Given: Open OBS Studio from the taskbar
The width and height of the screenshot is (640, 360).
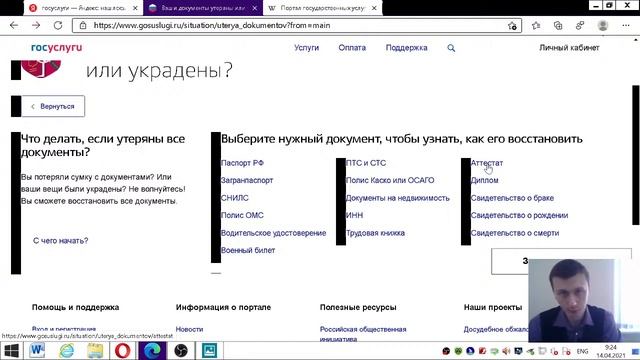Looking at the screenshot, I should 181,351.
